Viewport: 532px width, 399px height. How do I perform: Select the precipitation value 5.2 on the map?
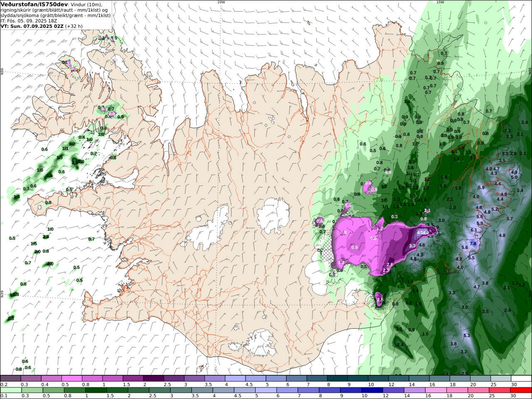click(x=495, y=209)
